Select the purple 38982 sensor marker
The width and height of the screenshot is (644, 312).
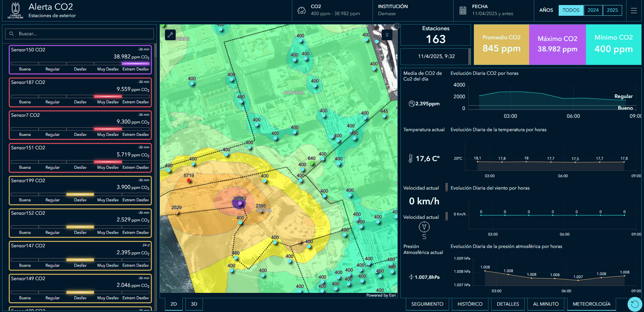tap(240, 203)
